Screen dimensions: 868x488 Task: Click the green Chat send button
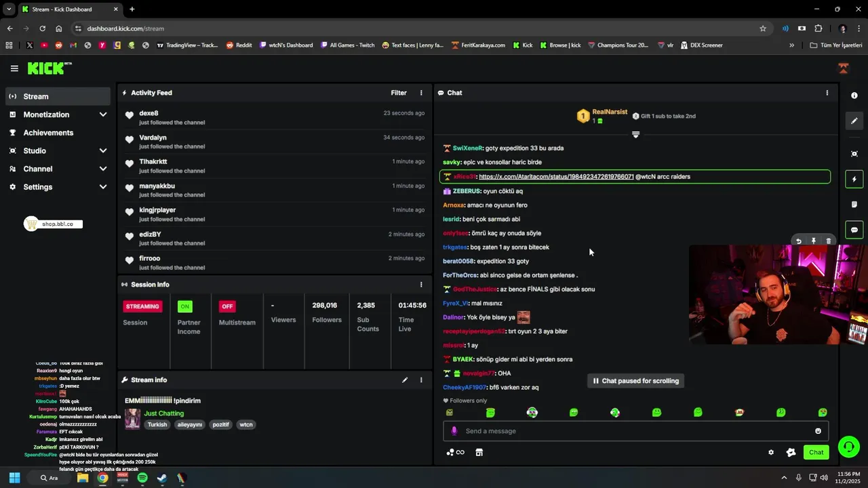point(816,452)
